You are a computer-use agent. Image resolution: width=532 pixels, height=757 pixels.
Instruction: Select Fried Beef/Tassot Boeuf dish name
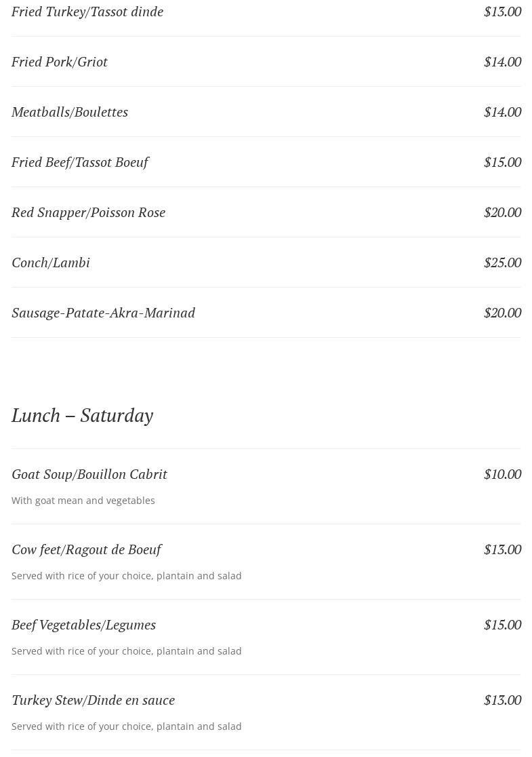pyautogui.click(x=80, y=162)
